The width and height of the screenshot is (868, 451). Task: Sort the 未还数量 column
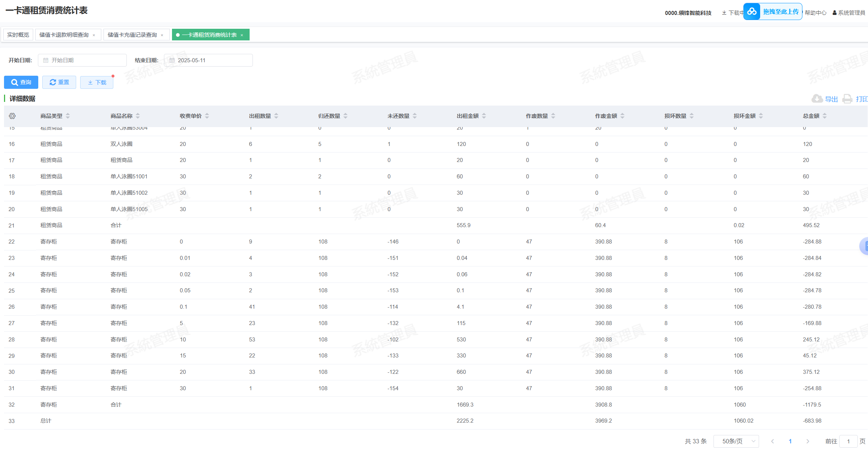pos(415,116)
